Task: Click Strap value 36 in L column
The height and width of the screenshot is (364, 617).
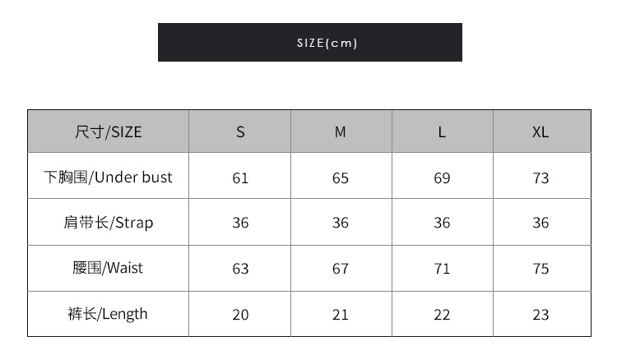Action: coord(442,223)
